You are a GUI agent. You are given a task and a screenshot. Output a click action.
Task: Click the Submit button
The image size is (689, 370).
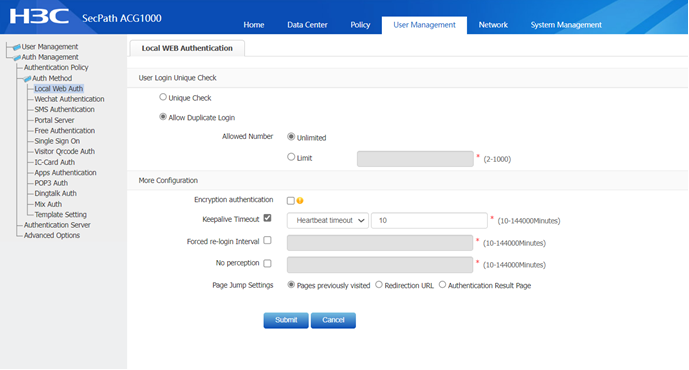(286, 320)
